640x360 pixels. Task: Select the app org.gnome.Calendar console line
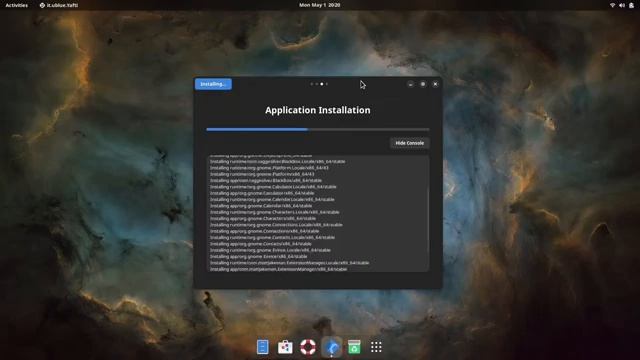tap(261, 206)
